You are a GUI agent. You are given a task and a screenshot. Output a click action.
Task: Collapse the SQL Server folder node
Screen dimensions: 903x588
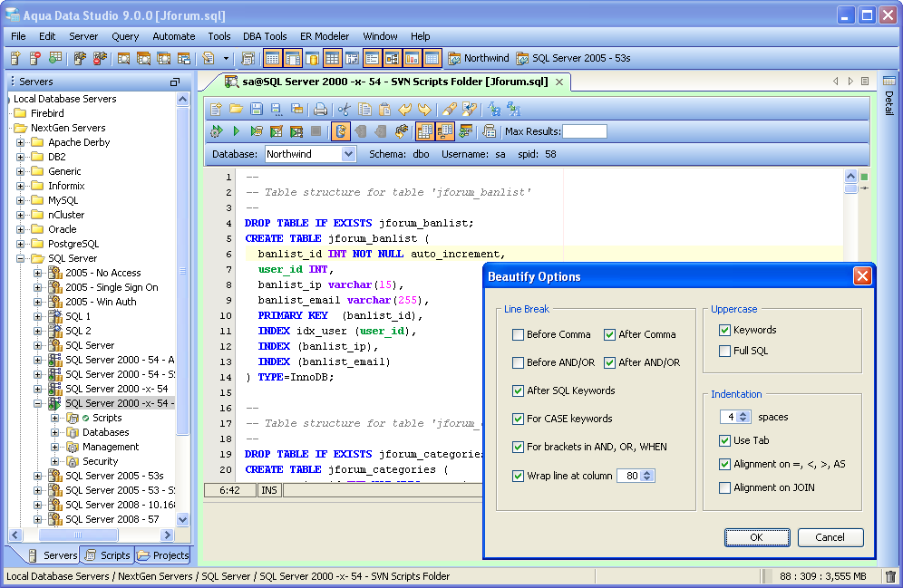click(21, 258)
